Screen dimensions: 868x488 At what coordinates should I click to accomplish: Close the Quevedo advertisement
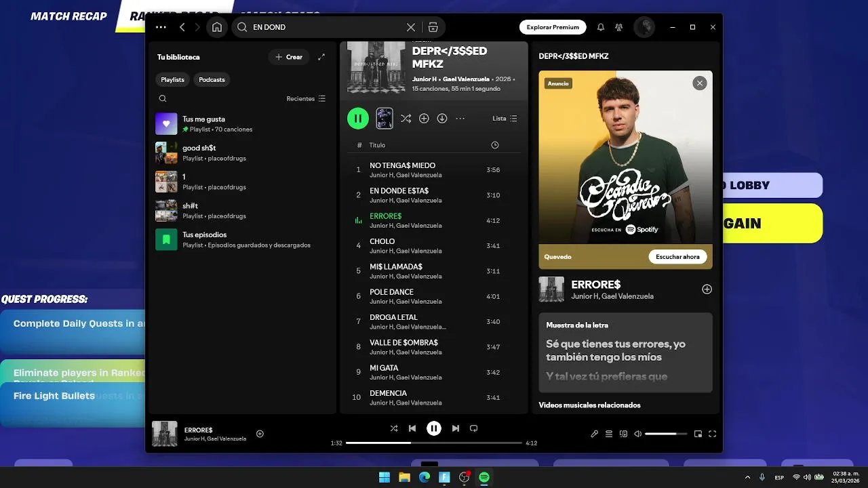point(700,83)
